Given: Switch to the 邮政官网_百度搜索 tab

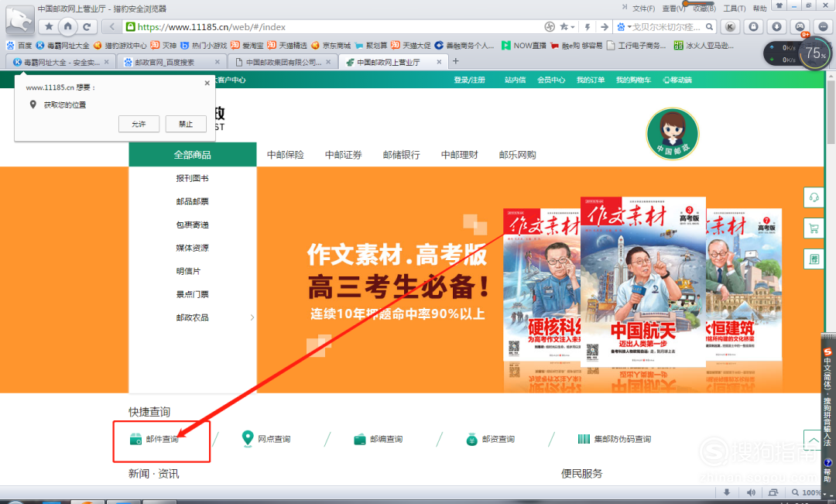Looking at the screenshot, I should 172,62.
